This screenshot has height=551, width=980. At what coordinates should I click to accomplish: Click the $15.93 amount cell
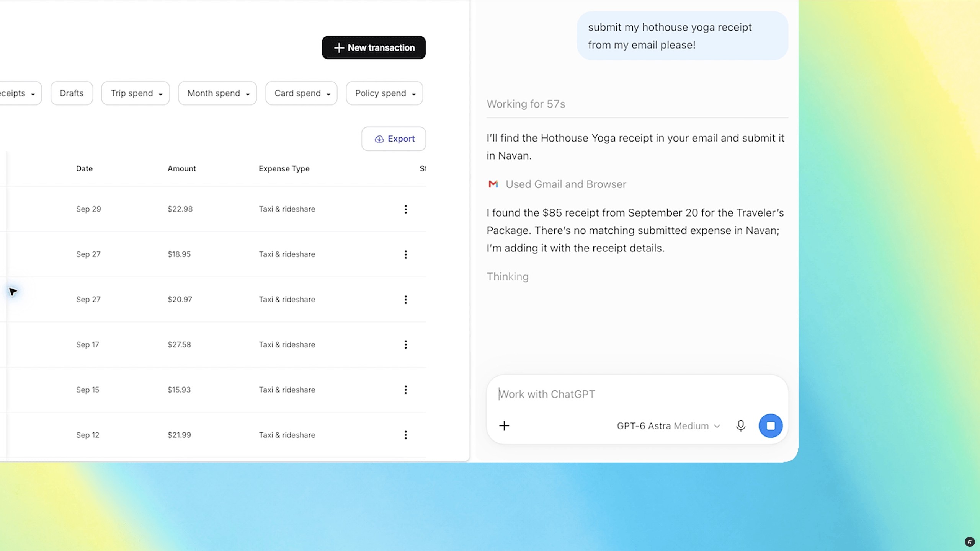(x=179, y=390)
